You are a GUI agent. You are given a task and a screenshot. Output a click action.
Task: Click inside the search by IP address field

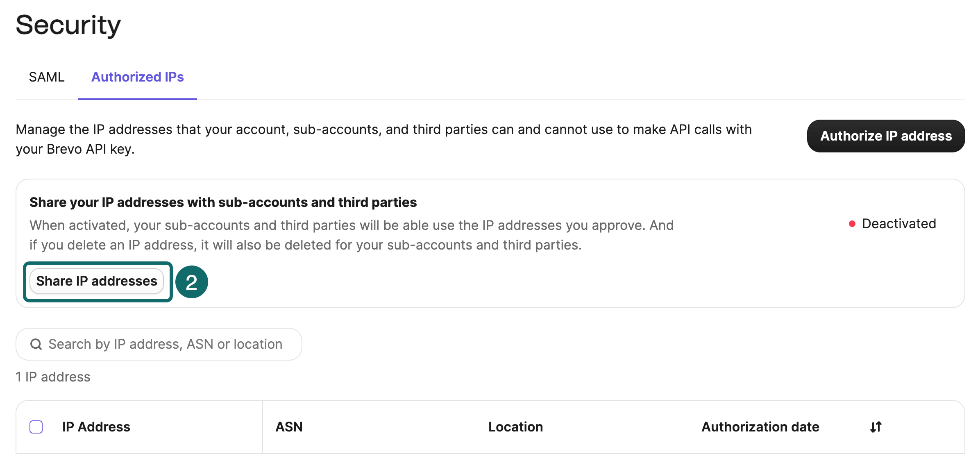(164, 344)
